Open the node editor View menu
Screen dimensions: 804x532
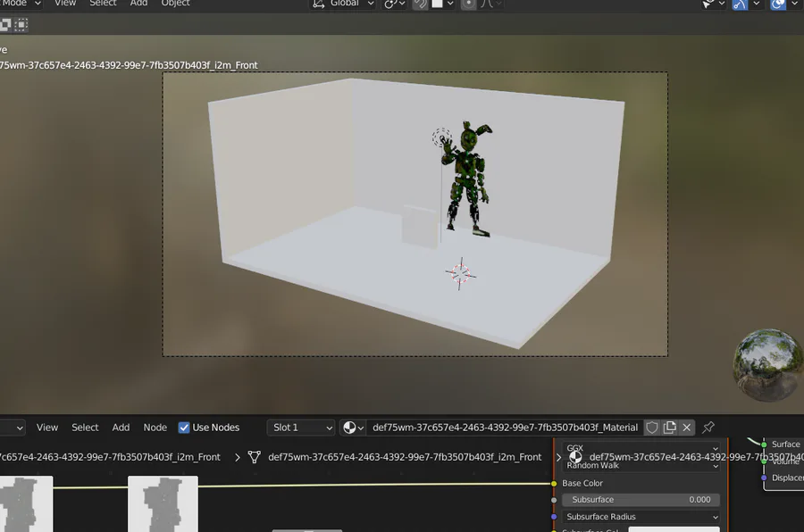pos(47,428)
